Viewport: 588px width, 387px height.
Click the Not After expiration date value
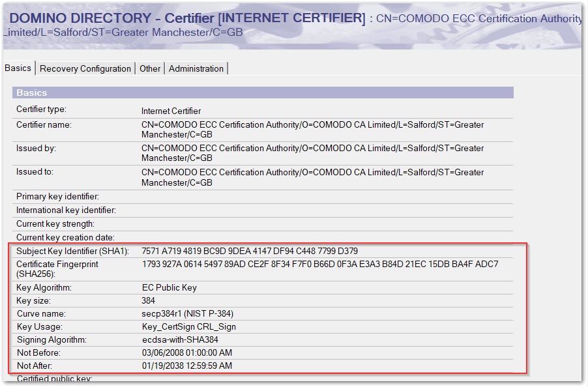click(x=186, y=365)
